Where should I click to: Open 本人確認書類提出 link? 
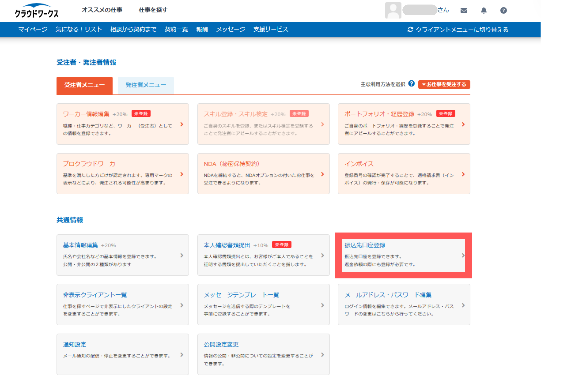(x=227, y=245)
